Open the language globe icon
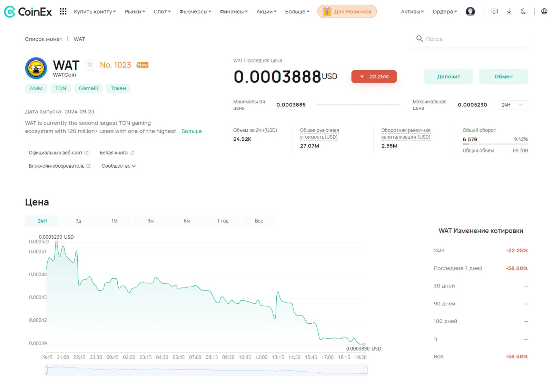 (544, 11)
